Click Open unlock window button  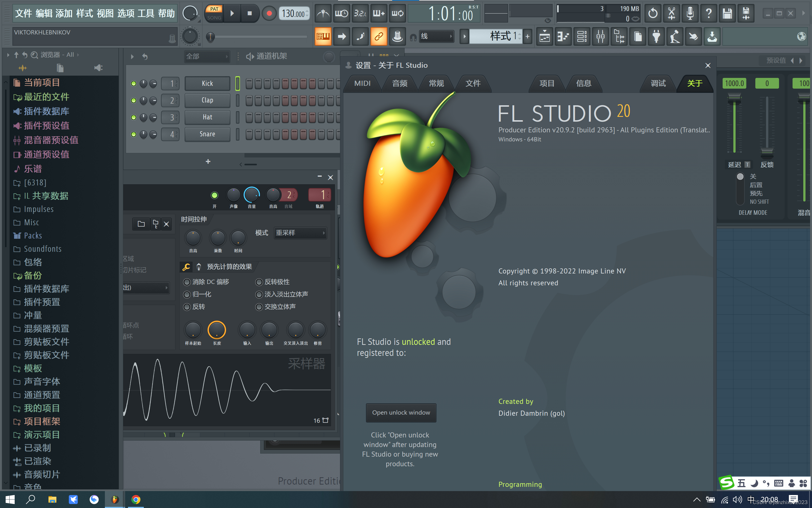click(x=401, y=413)
